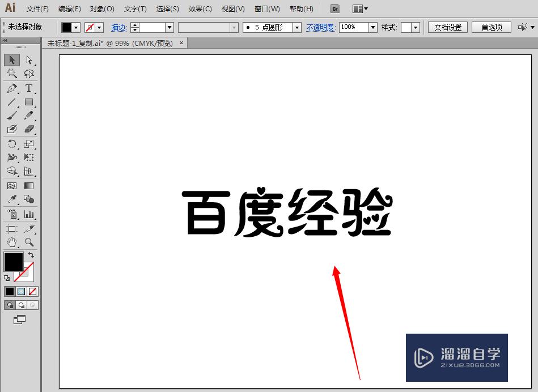Swap fill and stroke colors
The height and width of the screenshot is (392, 538).
click(x=31, y=255)
